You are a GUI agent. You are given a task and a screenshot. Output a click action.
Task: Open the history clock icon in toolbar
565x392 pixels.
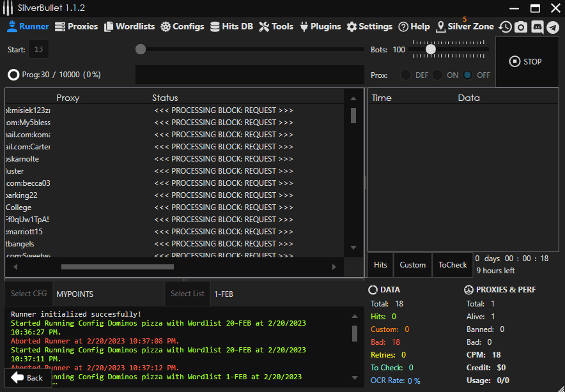(x=505, y=27)
